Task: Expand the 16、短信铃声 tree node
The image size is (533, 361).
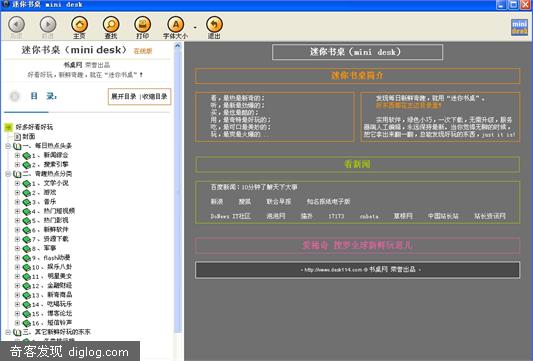Action: (x=17, y=323)
